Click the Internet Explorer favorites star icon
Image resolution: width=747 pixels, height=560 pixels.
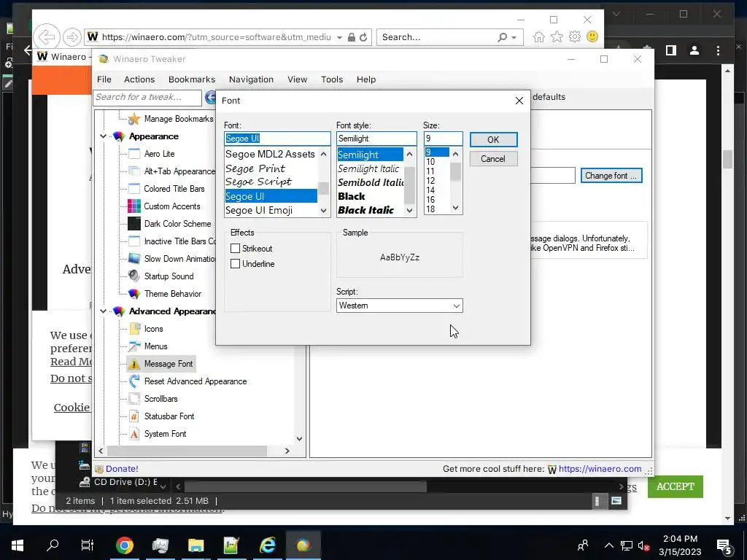point(557,37)
